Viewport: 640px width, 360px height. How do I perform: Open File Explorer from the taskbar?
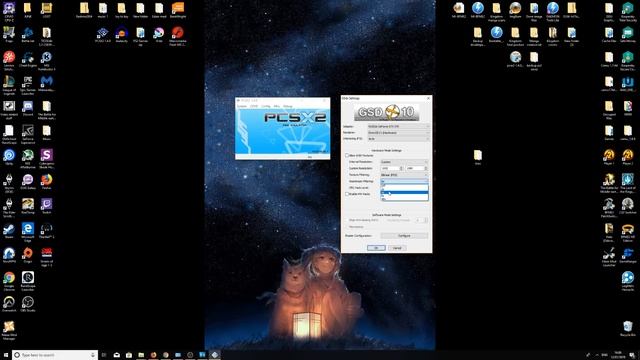141,355
